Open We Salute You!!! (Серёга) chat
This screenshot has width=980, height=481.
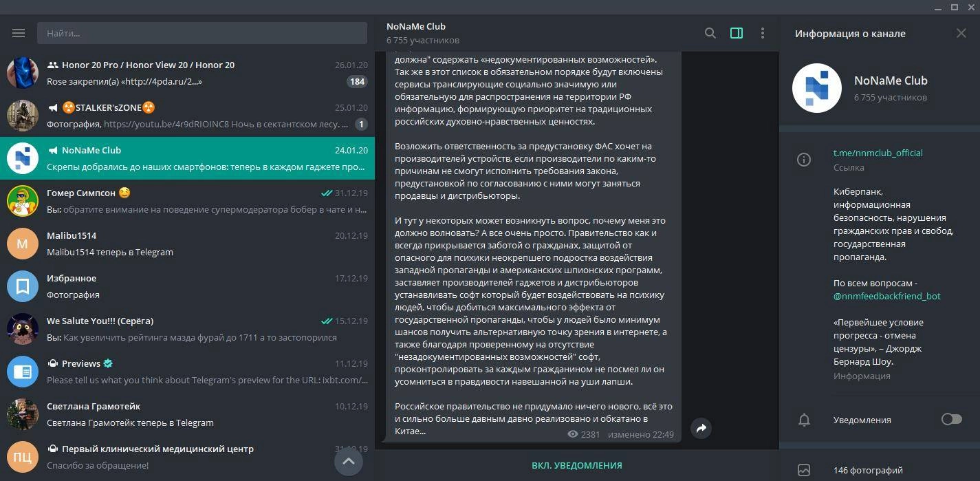[187, 329]
